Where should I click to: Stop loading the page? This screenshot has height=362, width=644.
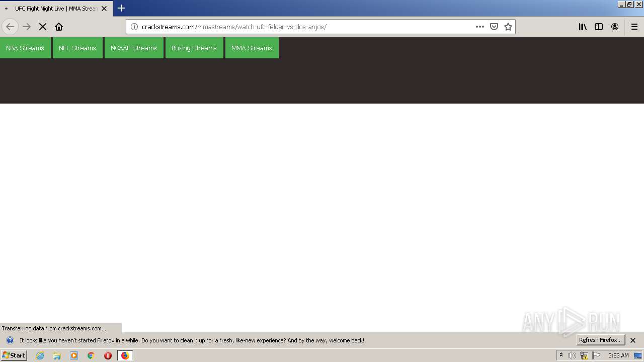click(x=43, y=27)
